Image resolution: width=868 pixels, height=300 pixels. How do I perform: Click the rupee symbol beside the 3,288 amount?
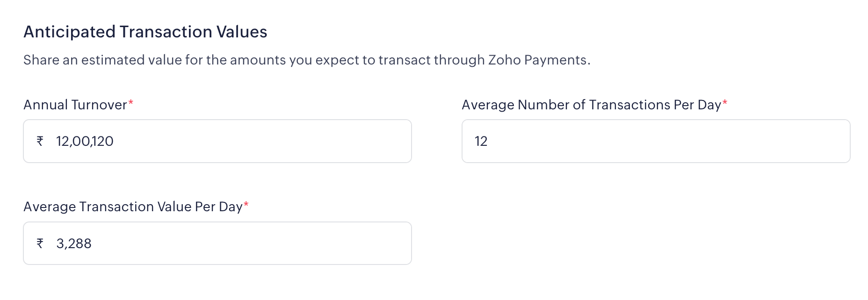point(40,243)
